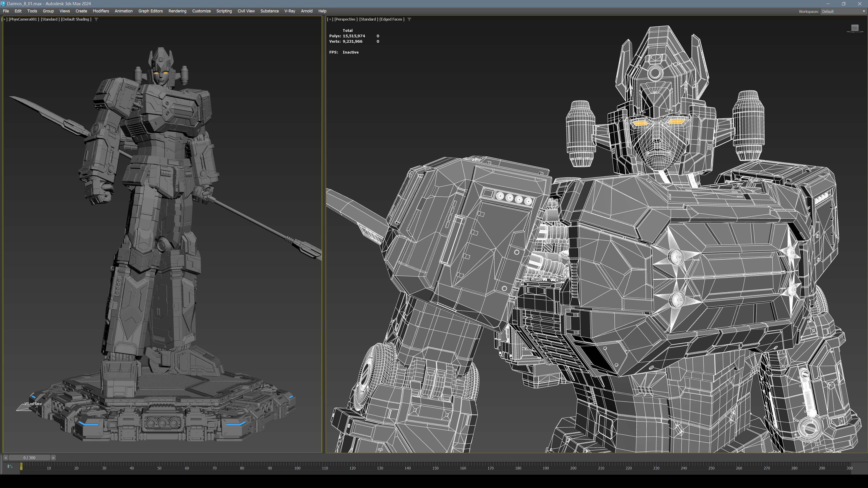Screen dimensions: 868x488
Task: Click frame 150 on the timeline
Action: pos(435,468)
